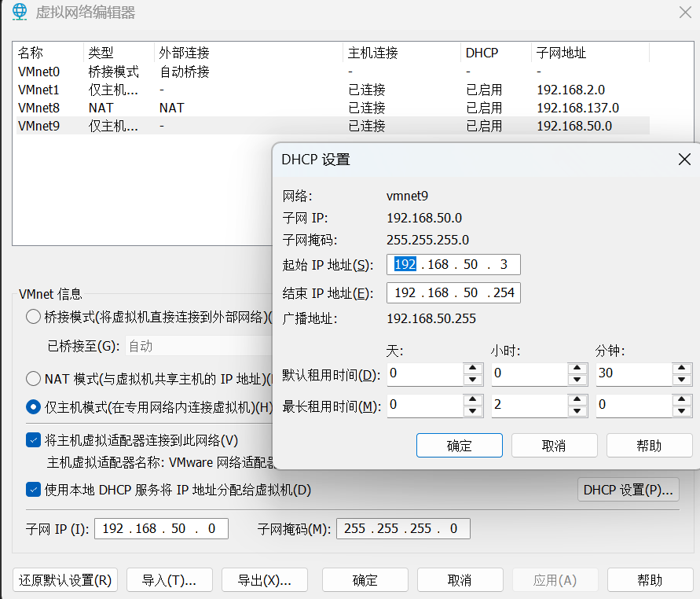Select the bridged mode radio button
Image resolution: width=700 pixels, height=599 pixels.
coord(34,317)
